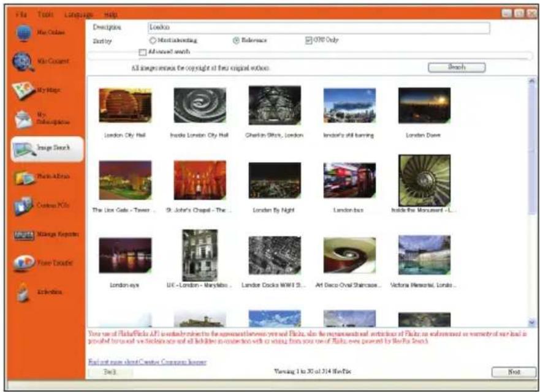Select The Lion Gate - Tower thumbnail
This screenshot has width=540, height=392.
125,180
